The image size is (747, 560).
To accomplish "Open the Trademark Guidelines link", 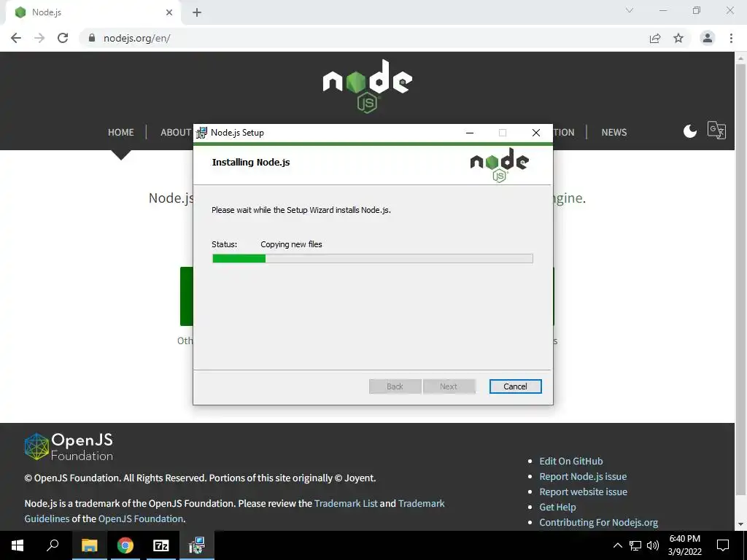I will pos(234,511).
